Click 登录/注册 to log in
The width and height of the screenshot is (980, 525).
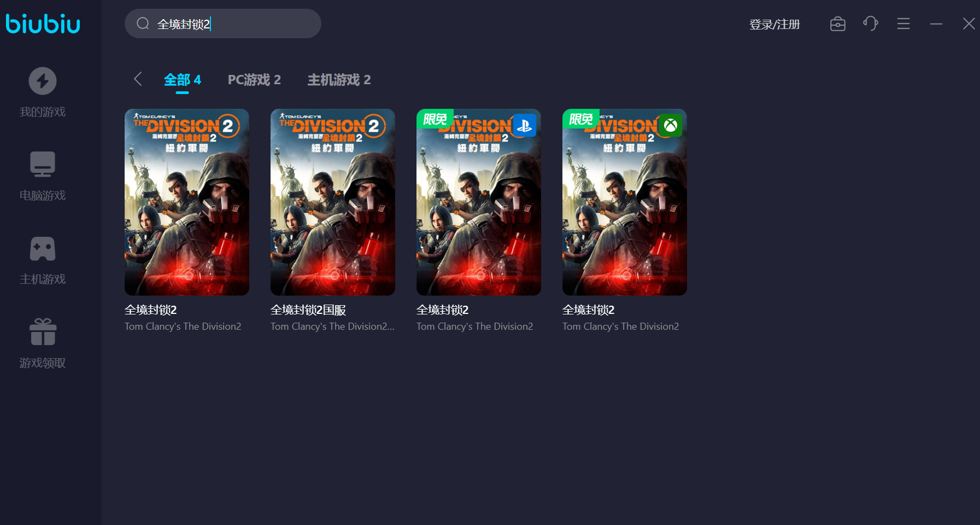(x=774, y=25)
